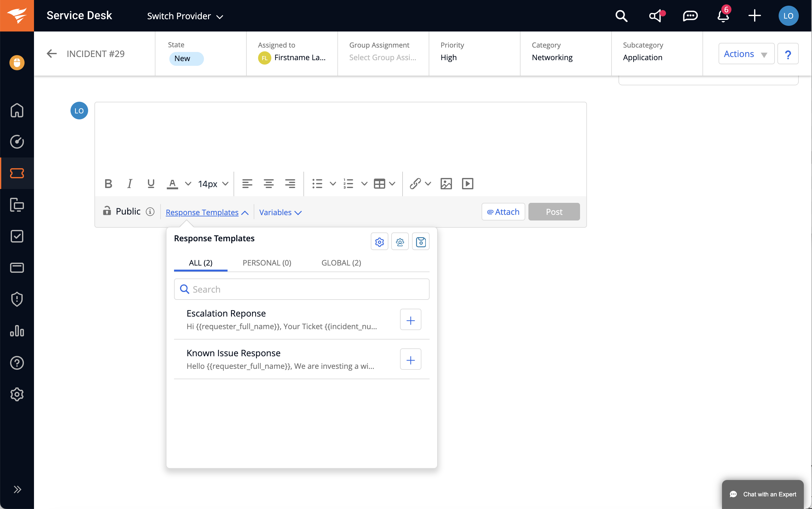Switch to the GLOBAL (2) tab
The image size is (812, 509).
[x=341, y=263]
